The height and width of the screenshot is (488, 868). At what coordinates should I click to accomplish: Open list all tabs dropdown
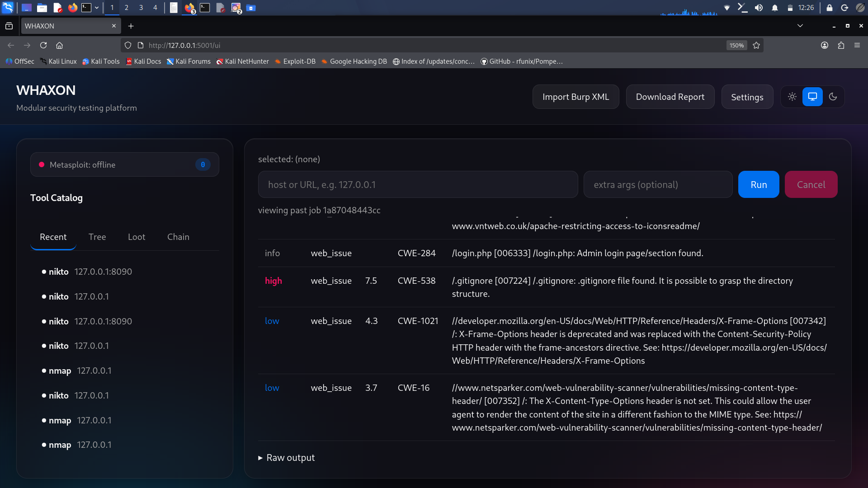pyautogui.click(x=800, y=26)
